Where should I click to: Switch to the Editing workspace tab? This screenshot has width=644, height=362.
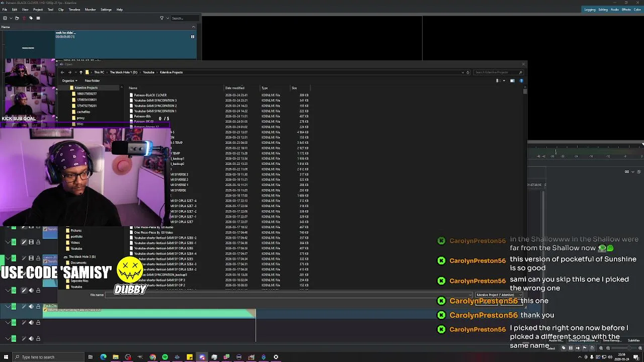603,10
